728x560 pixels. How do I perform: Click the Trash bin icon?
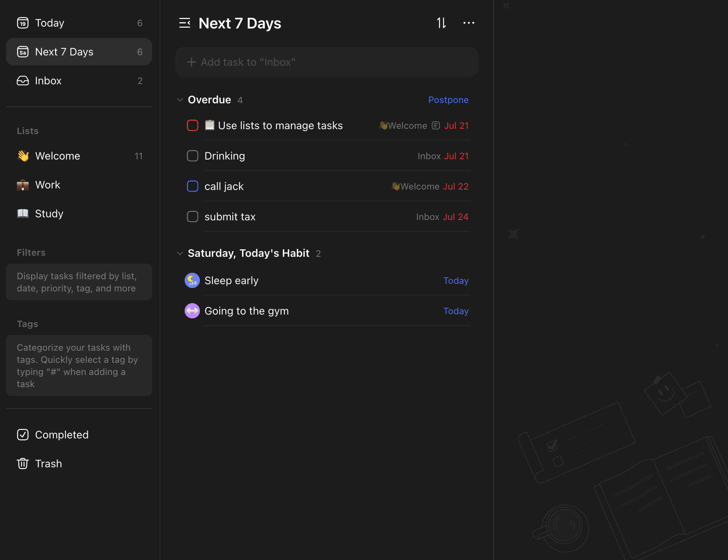pos(23,464)
